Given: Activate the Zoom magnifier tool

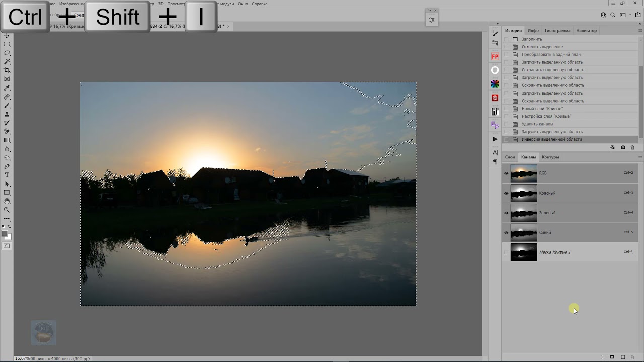Looking at the screenshot, I should tap(7, 210).
